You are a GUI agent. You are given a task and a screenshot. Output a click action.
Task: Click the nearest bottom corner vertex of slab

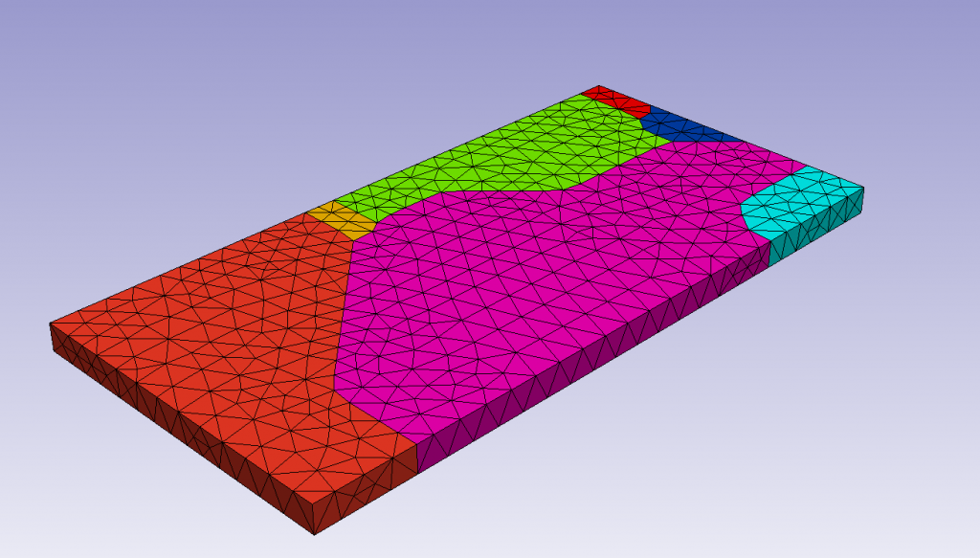click(x=314, y=535)
